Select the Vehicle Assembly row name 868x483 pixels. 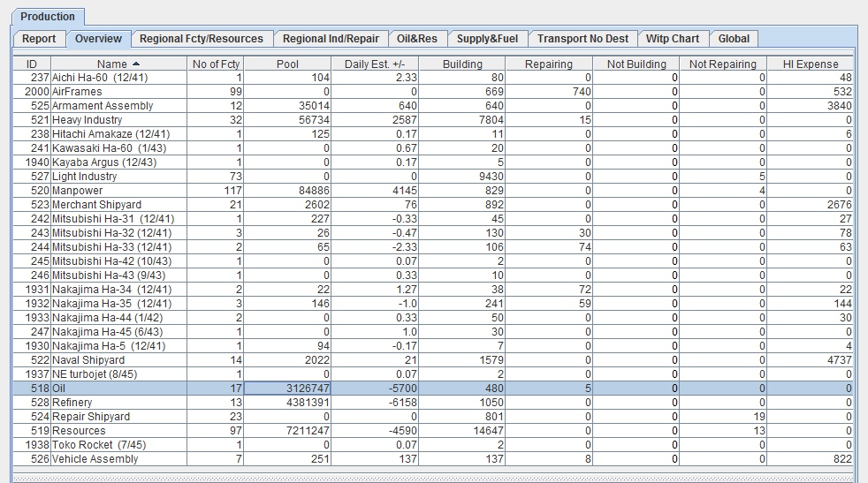pyautogui.click(x=95, y=458)
